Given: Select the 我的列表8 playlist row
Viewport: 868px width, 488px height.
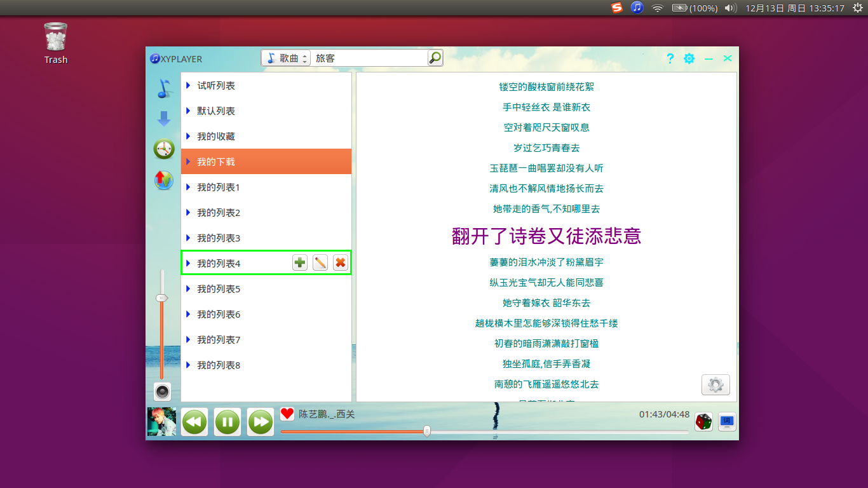Looking at the screenshot, I should pyautogui.click(x=266, y=365).
